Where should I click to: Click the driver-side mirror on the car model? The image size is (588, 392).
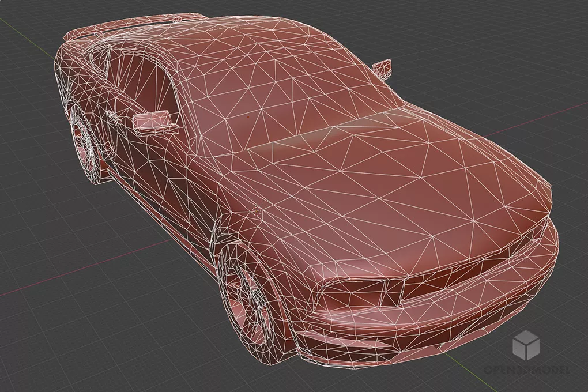(x=156, y=122)
